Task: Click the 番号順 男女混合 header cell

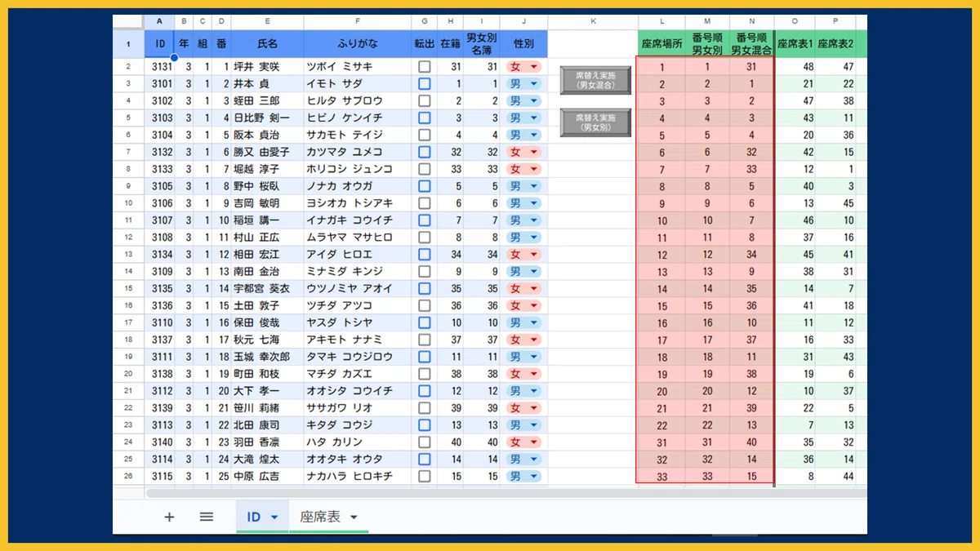Action: [x=751, y=44]
